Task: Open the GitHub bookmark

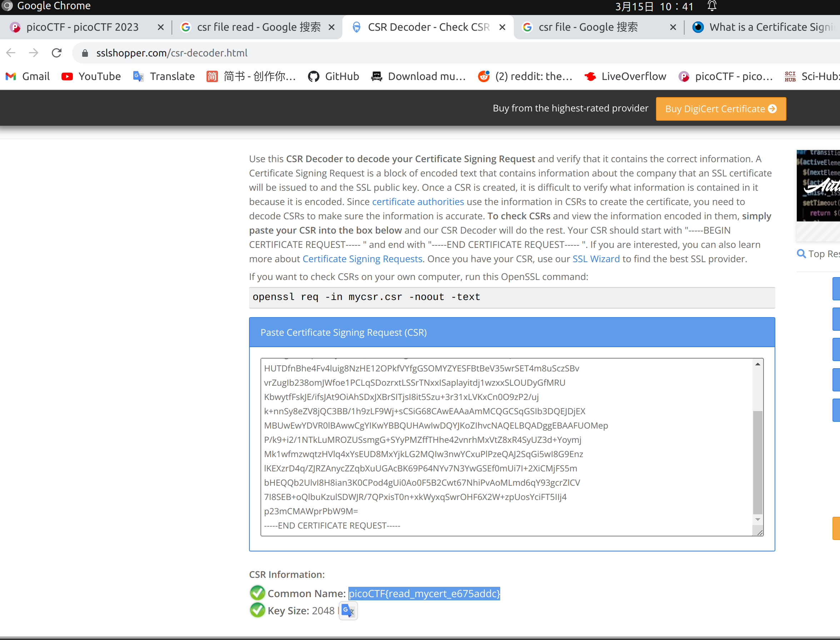Action: click(x=333, y=76)
